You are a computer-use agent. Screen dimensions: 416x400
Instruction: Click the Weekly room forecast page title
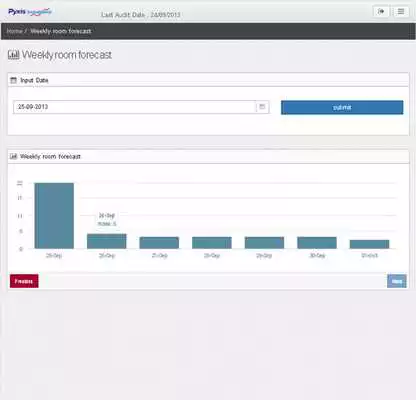pos(67,55)
